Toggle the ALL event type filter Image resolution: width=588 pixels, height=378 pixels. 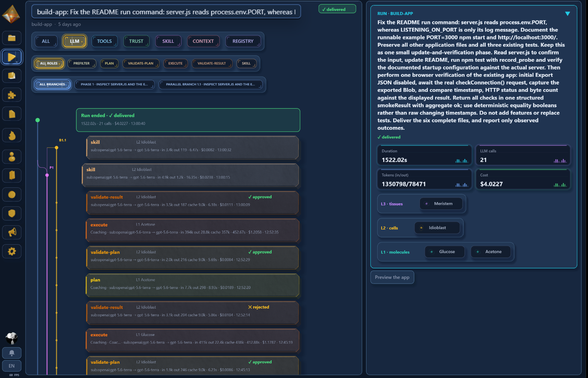pyautogui.click(x=46, y=41)
